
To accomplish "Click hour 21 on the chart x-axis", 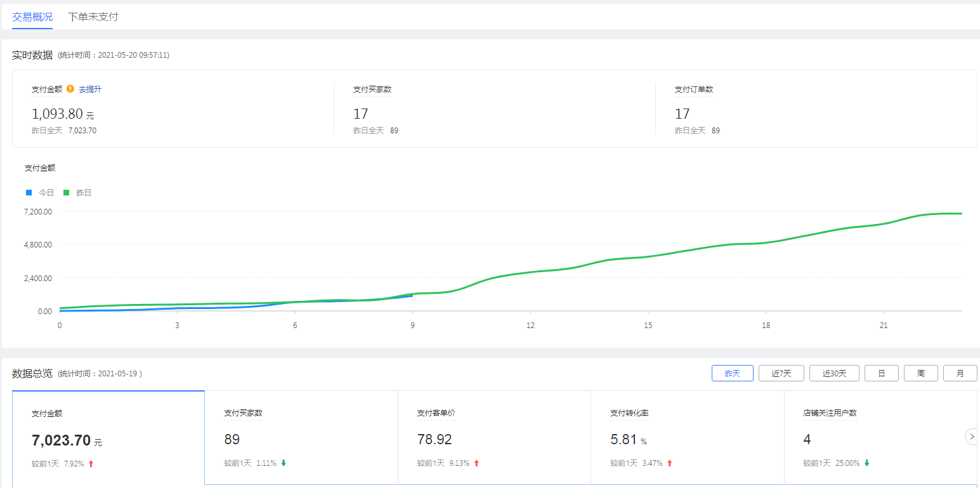I will 884,326.
